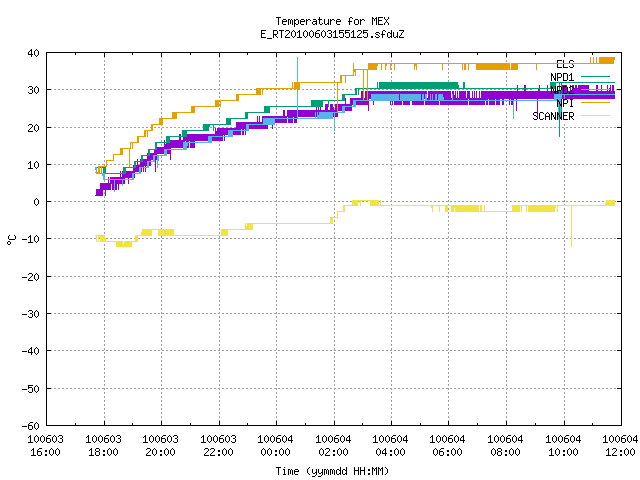The width and height of the screenshot is (640, 480).
Task: Click the y-axis label 0
Action: (37, 202)
